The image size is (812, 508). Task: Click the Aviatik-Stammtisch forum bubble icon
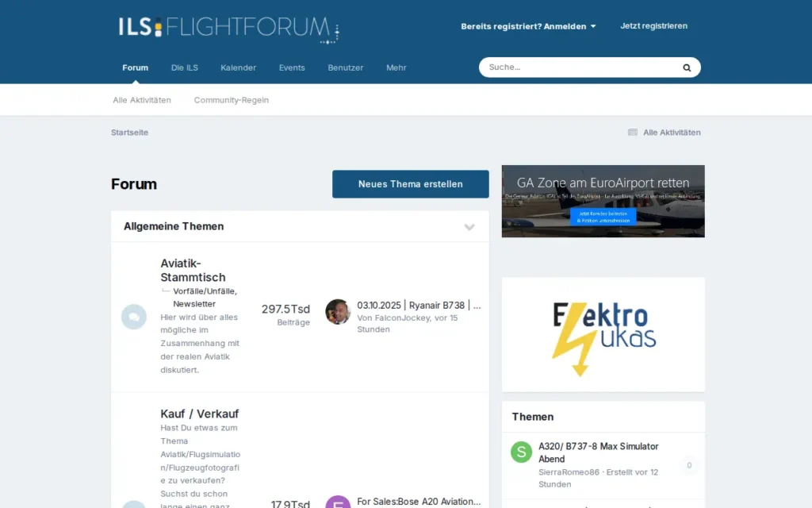click(133, 317)
